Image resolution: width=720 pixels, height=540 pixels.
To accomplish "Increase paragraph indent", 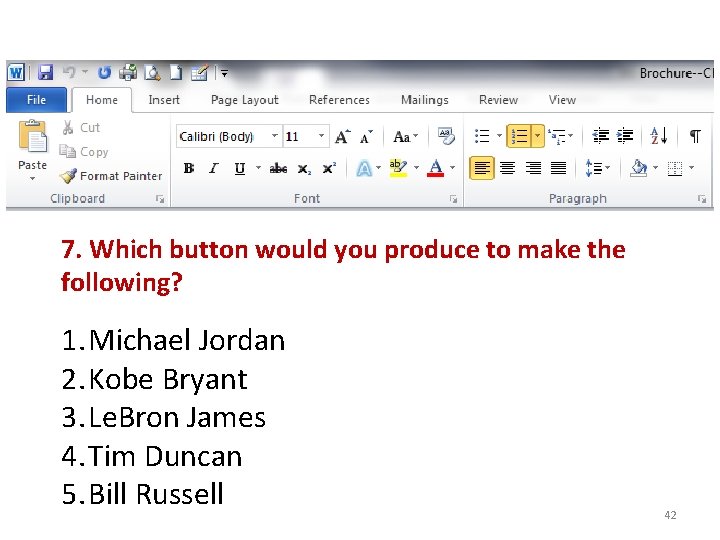I will (x=625, y=136).
